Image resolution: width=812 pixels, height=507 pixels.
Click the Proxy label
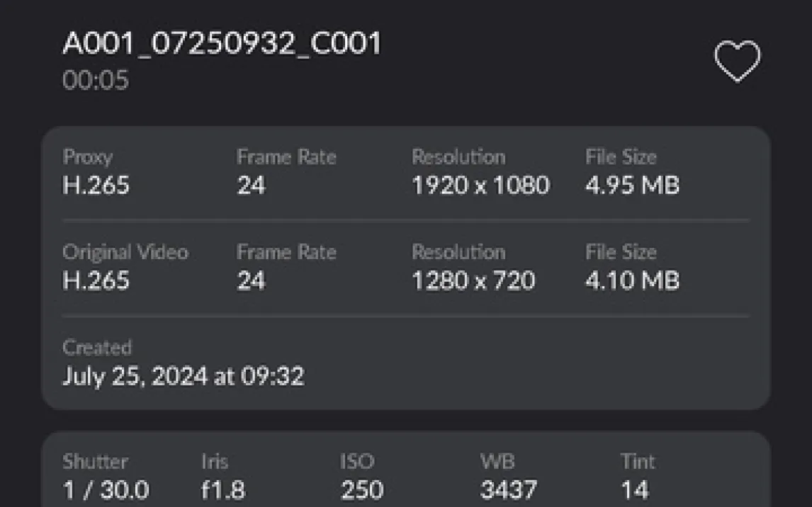tap(87, 156)
